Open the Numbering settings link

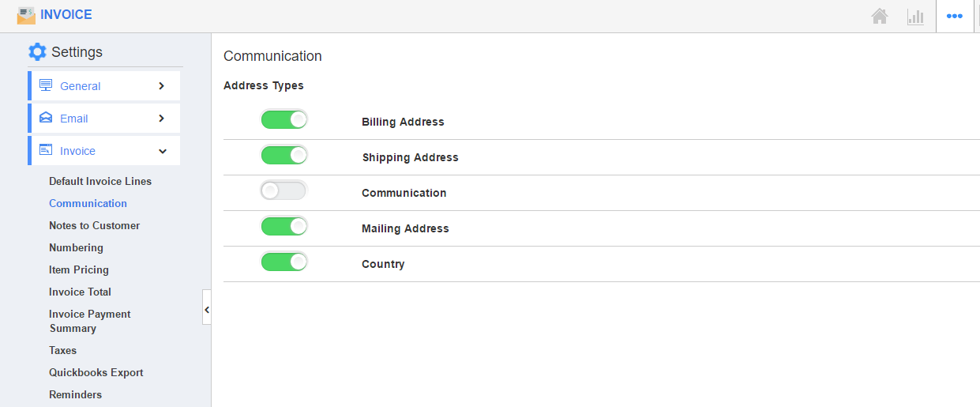(76, 247)
